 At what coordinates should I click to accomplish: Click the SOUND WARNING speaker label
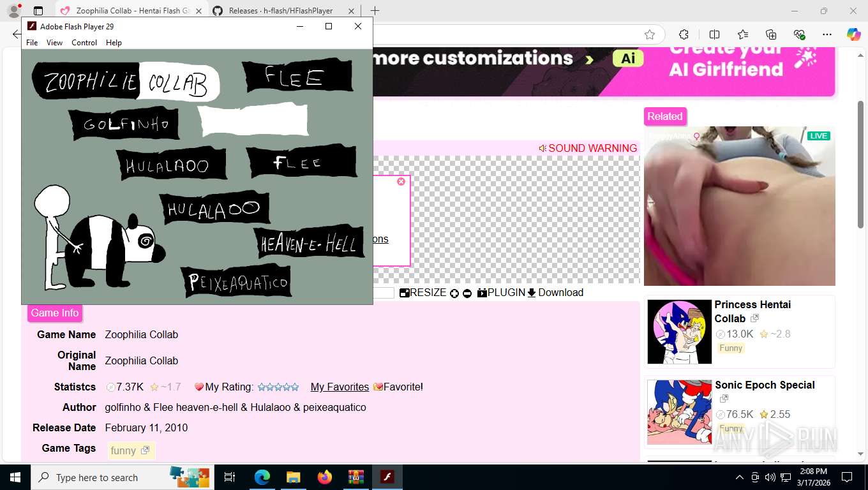pos(588,148)
